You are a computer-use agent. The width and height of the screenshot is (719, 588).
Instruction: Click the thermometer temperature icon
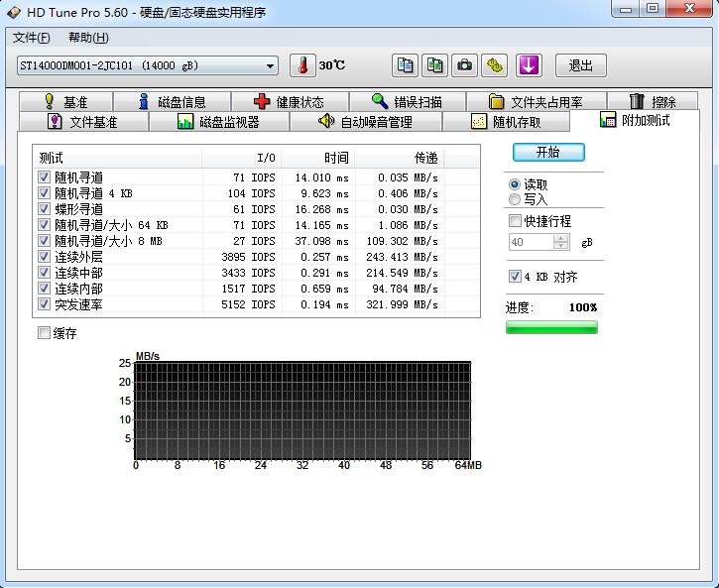(302, 65)
